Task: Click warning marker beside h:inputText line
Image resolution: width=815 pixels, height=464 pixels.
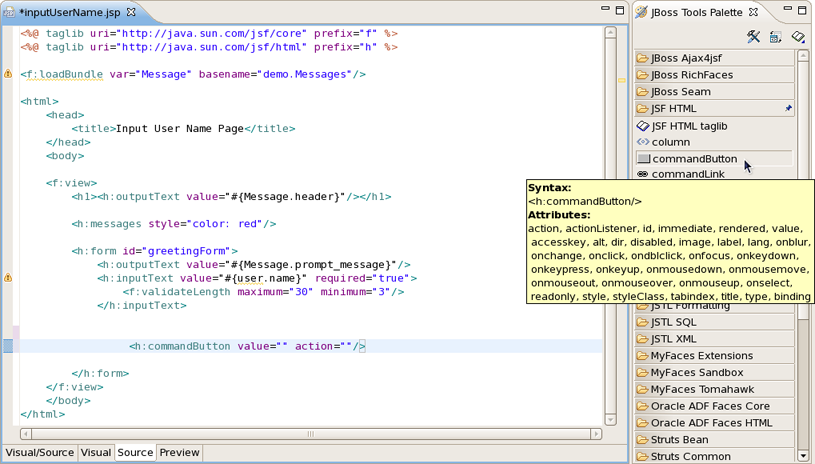Action: click(8, 277)
